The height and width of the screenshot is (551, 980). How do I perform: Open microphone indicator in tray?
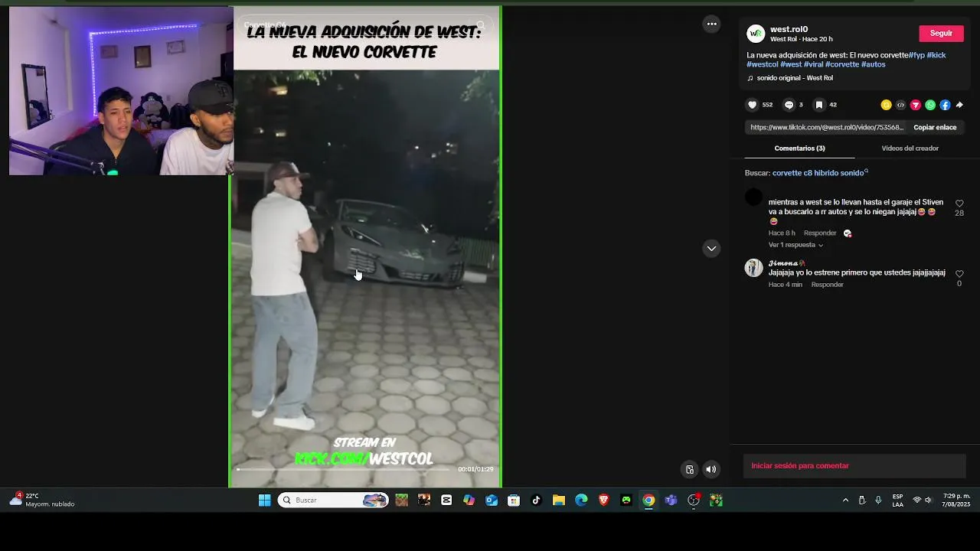(878, 500)
